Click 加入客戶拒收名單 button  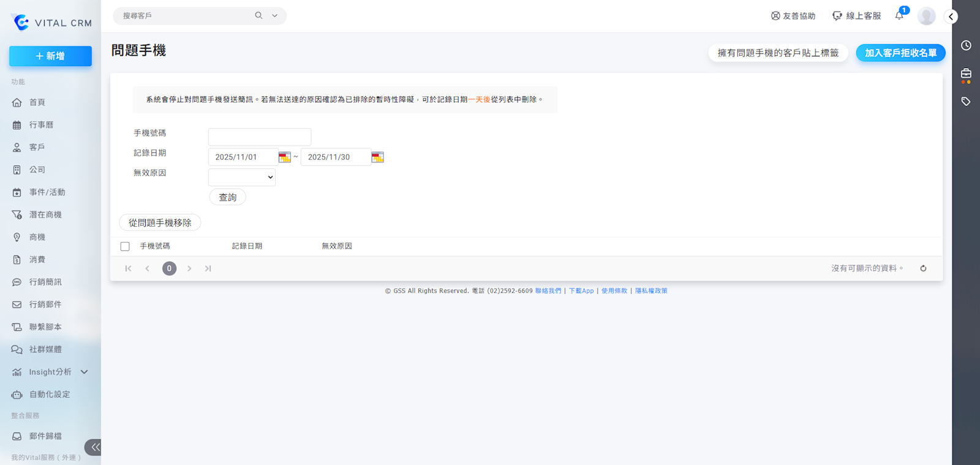[900, 53]
